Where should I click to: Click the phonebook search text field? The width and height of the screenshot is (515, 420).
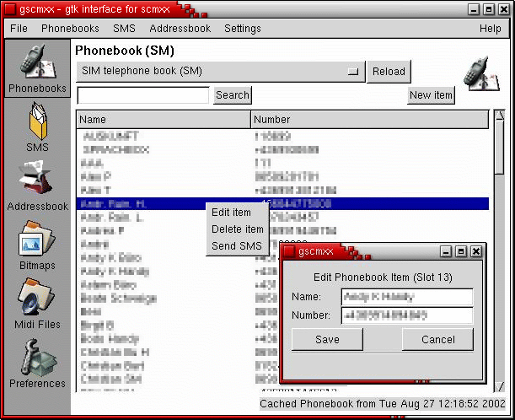click(143, 95)
